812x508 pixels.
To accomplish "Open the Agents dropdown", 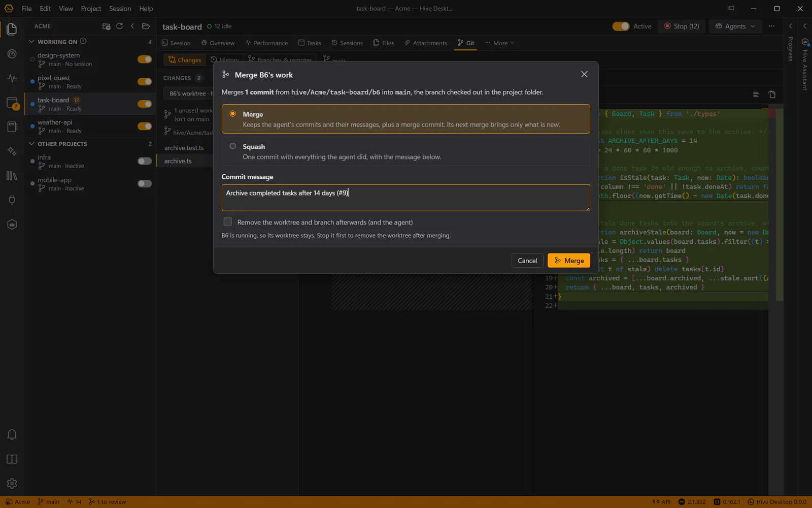I will coord(735,26).
